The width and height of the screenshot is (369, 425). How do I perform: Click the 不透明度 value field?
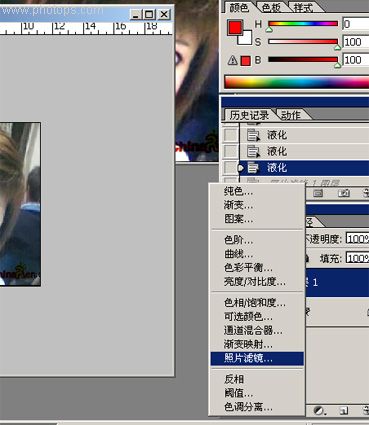[x=358, y=239]
